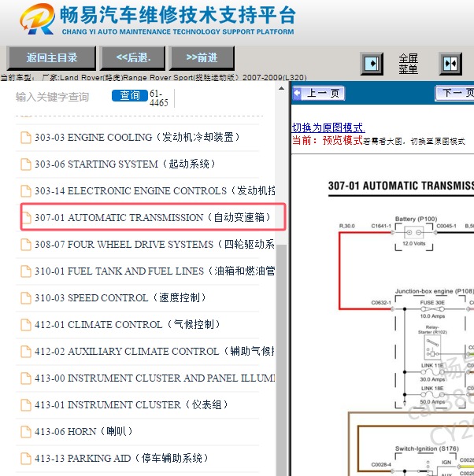Click the FUSE 30E label in diagram
This screenshot has height=476, width=474.
pyautogui.click(x=432, y=302)
